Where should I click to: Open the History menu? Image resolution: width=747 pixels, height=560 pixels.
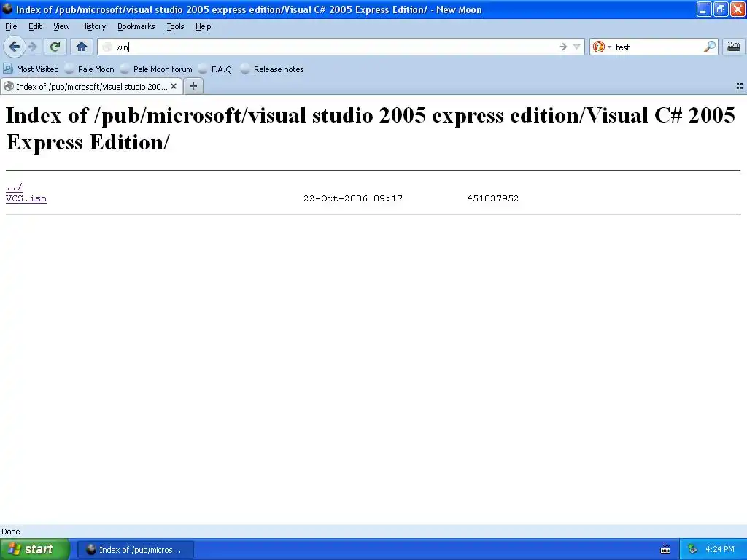tap(93, 26)
